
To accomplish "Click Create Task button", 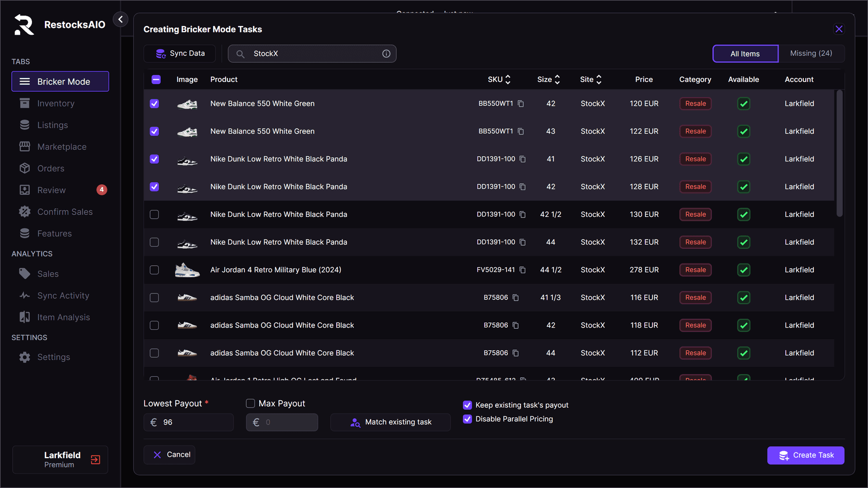I will [x=806, y=455].
